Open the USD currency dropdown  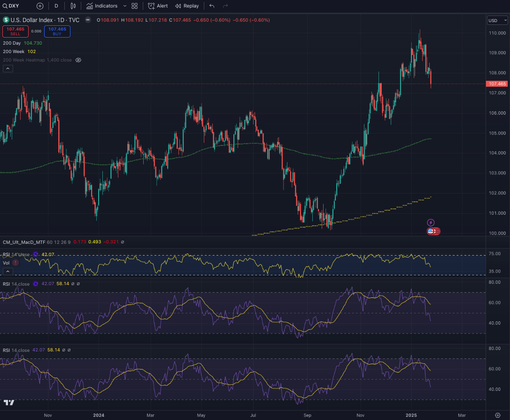tap(497, 21)
